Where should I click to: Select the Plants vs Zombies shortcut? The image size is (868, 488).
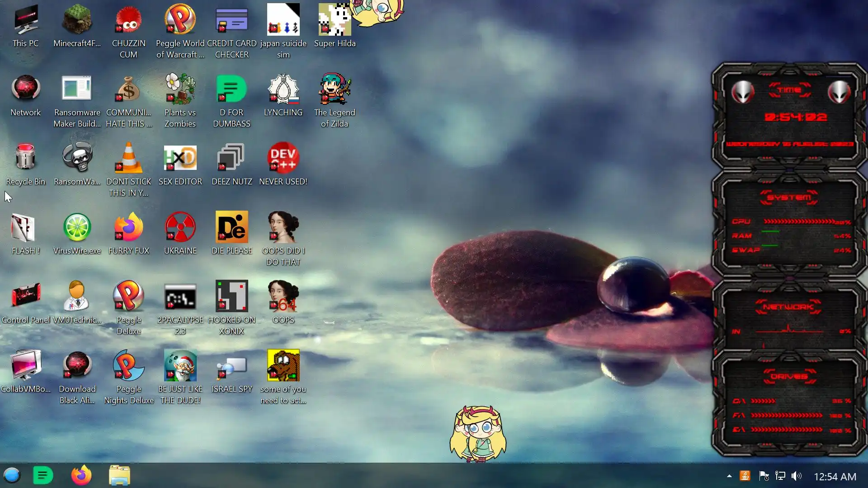(180, 89)
